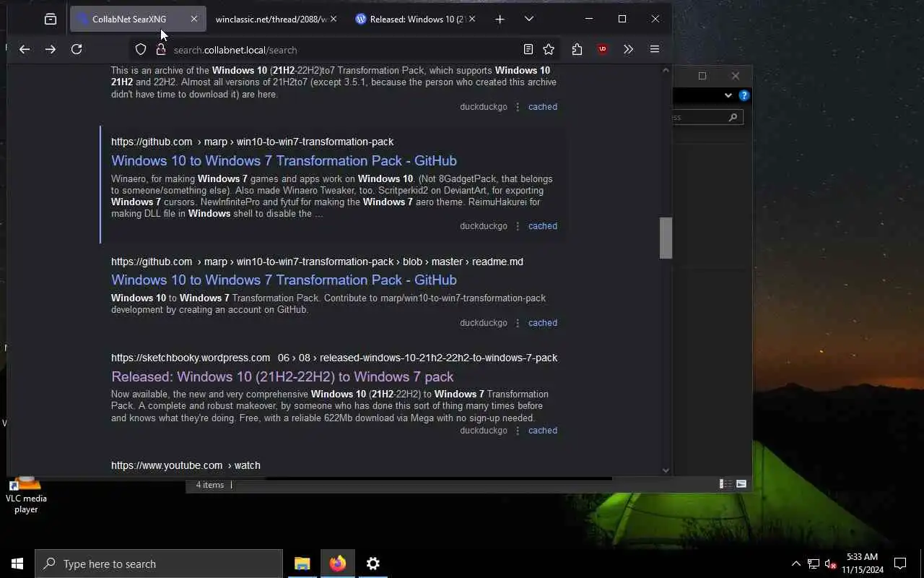Switch to the winclassic.net thread tab
Screen dimensions: 924x578
pos(271,20)
